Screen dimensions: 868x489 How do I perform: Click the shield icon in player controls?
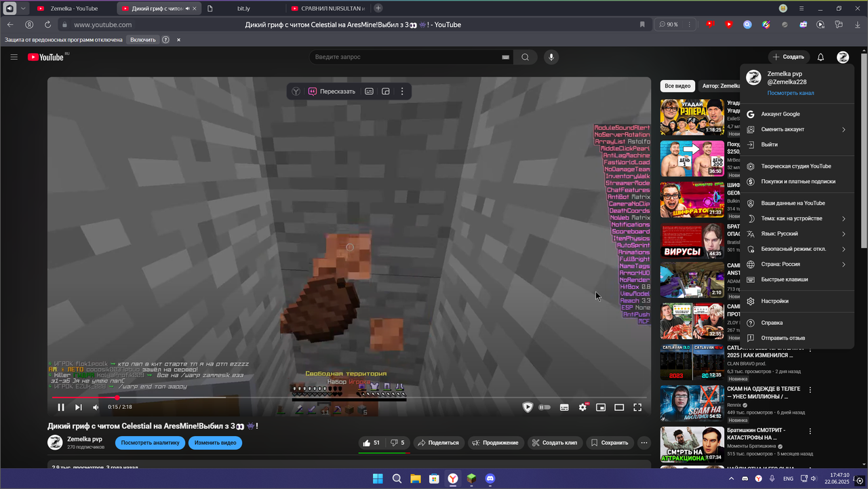point(528,407)
